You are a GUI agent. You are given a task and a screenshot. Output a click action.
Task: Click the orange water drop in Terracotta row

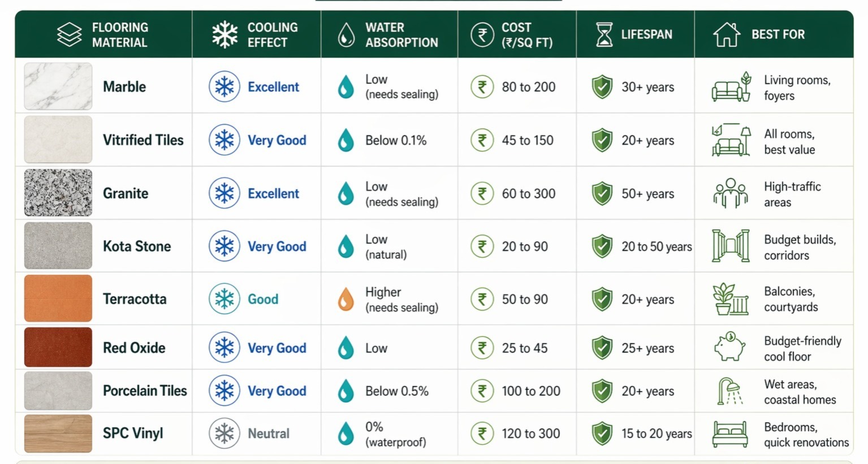point(346,299)
